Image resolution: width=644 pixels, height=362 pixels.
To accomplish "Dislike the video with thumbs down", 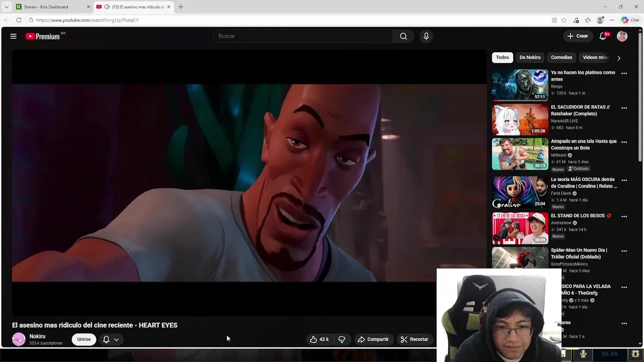I will point(342,339).
